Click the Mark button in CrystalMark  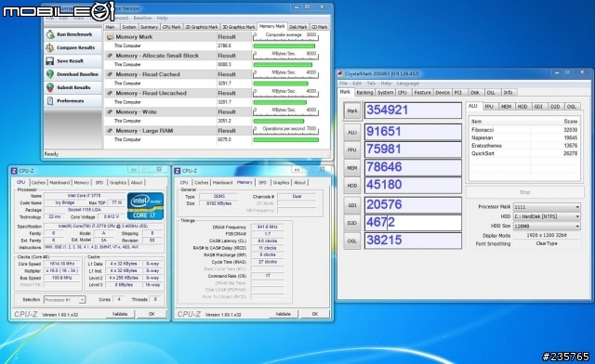click(352, 110)
